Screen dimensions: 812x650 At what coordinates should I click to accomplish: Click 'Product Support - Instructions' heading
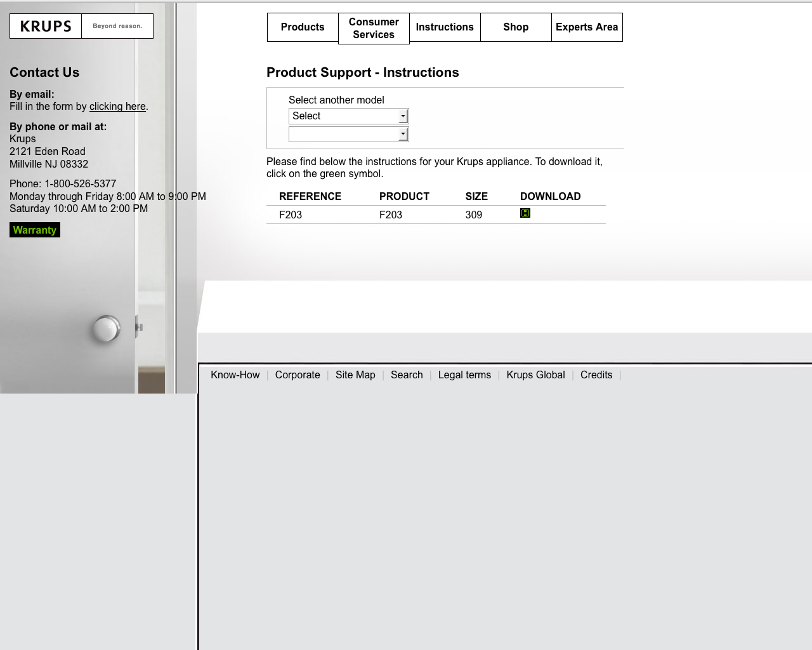click(x=363, y=72)
